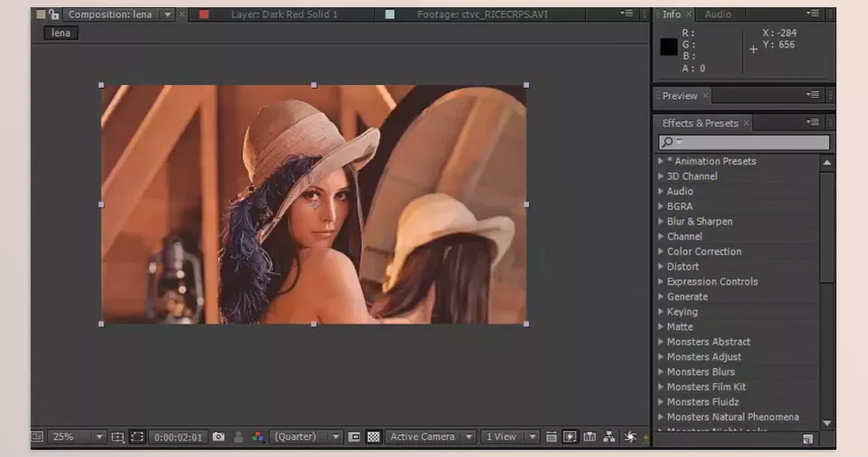Click the Effects & Presets search field
This screenshot has width=868, height=457.
tap(744, 142)
